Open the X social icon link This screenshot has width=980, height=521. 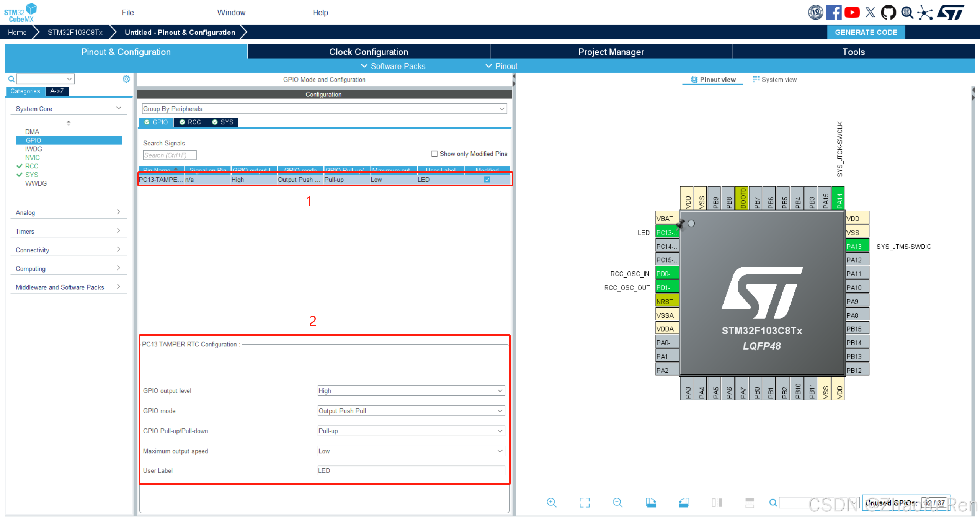(x=870, y=12)
